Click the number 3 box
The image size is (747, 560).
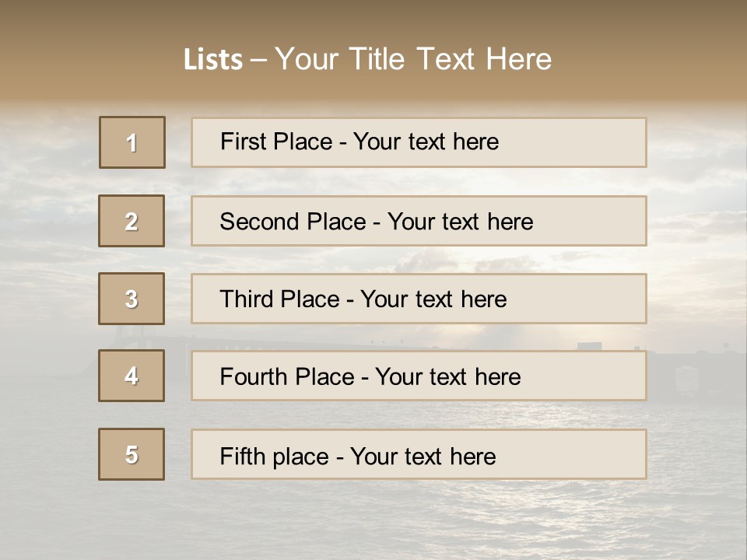tap(132, 299)
